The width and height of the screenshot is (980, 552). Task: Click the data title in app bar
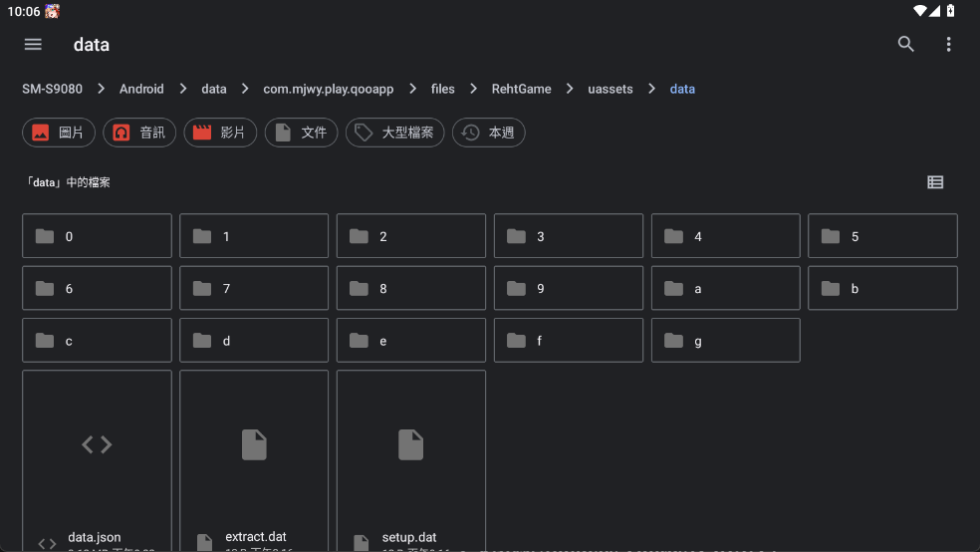coord(92,45)
